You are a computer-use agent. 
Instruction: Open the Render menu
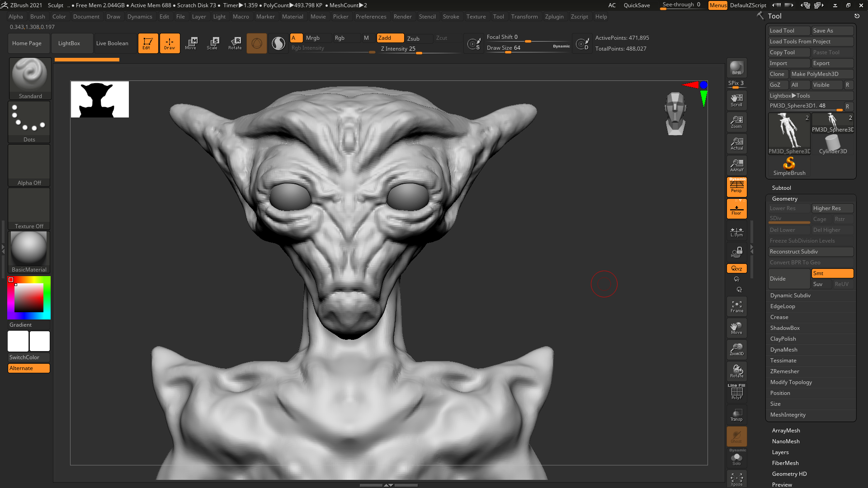(402, 17)
